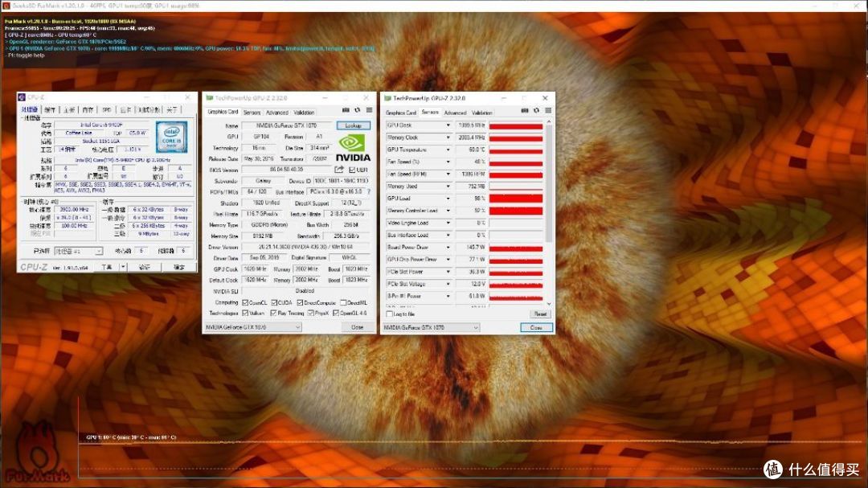Toggle the OpenCL checkbox
868x488 pixels.
[x=245, y=302]
